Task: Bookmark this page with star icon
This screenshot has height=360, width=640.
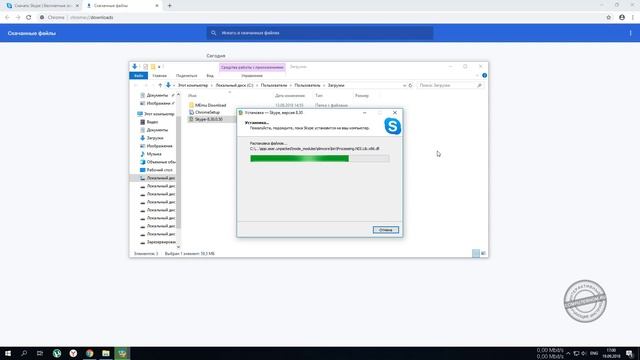Action: (x=609, y=18)
